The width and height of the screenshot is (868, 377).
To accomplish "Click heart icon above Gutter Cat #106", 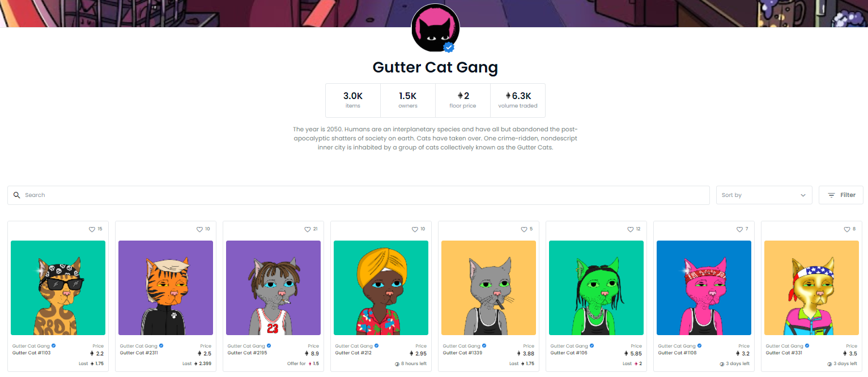I will pyautogui.click(x=630, y=229).
